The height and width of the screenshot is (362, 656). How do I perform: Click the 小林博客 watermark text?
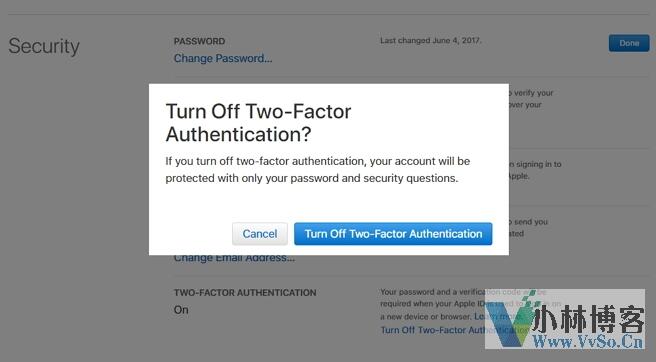pyautogui.click(x=590, y=319)
